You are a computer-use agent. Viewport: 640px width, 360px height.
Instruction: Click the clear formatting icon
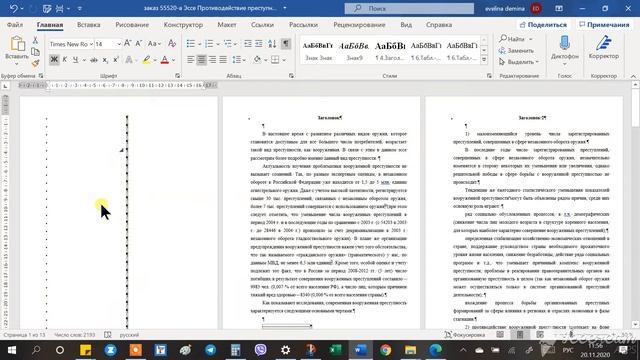[172, 43]
